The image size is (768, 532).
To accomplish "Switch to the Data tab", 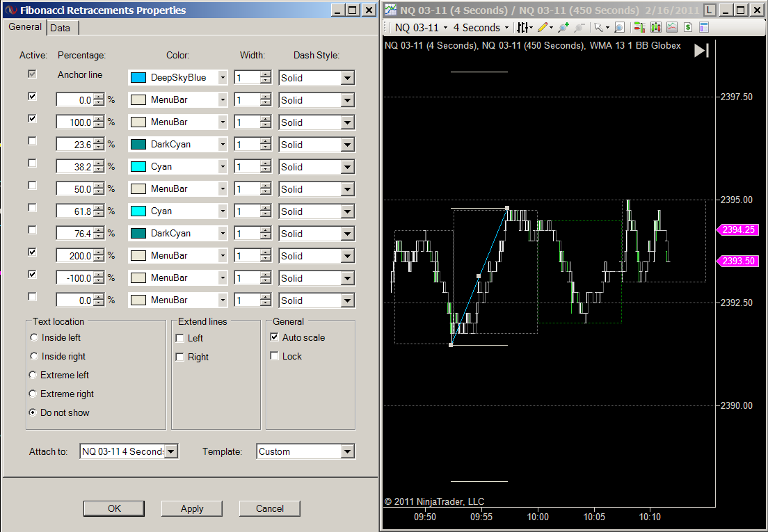I will click(x=61, y=29).
